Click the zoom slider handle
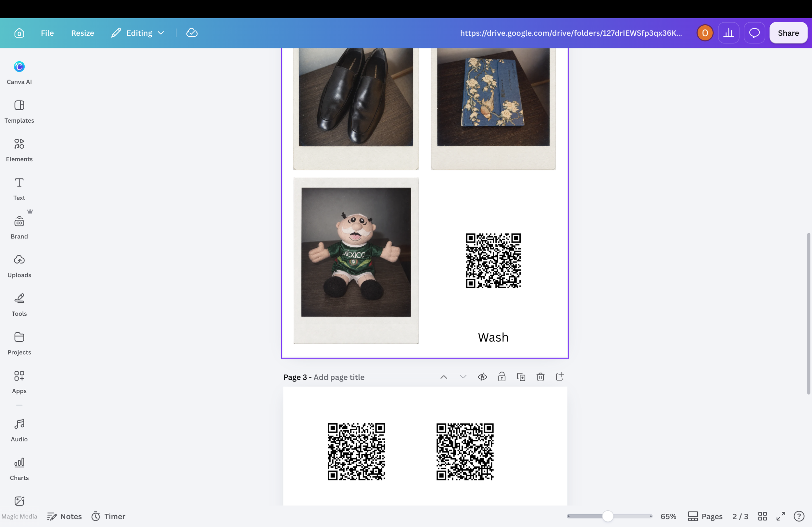812x527 pixels. 608,516
